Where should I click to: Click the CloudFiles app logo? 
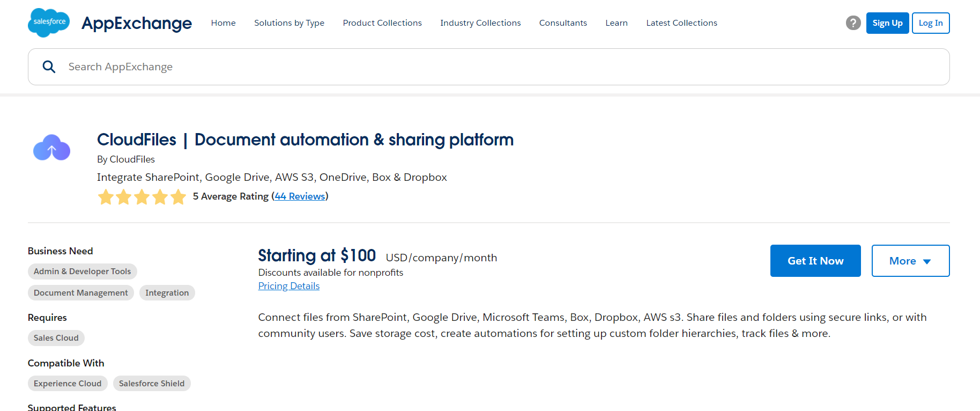[x=51, y=148]
